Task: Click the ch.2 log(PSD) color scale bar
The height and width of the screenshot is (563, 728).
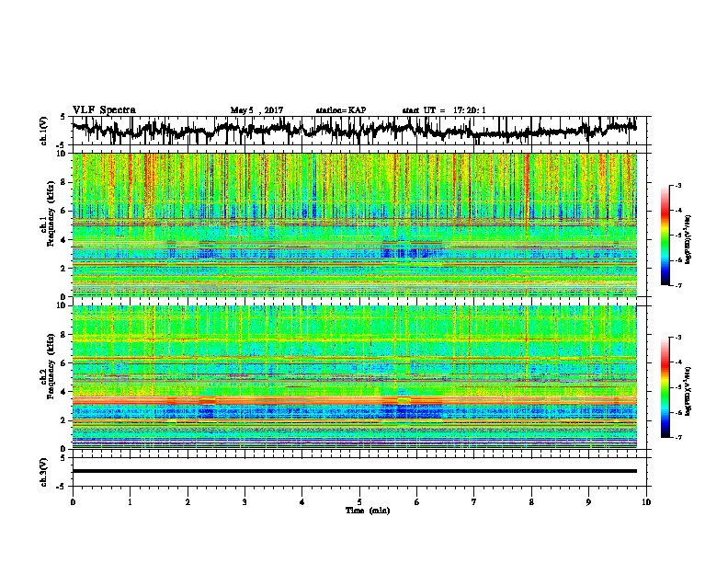Action: [665, 387]
